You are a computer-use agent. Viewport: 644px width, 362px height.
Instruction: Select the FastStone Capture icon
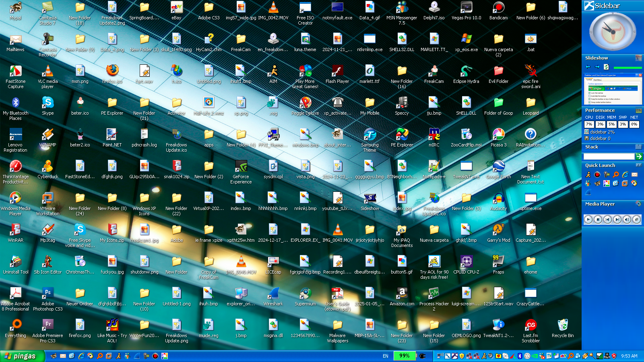[x=15, y=76]
